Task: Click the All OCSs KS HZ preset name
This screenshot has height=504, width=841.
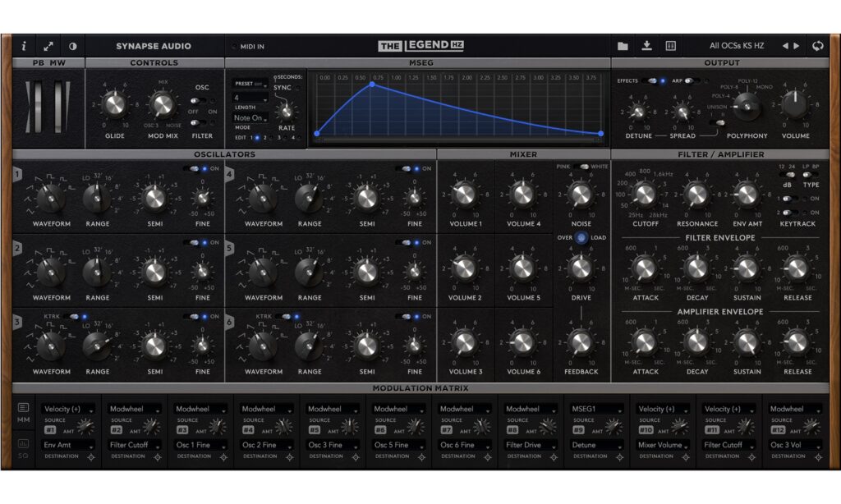Action: coord(737,46)
